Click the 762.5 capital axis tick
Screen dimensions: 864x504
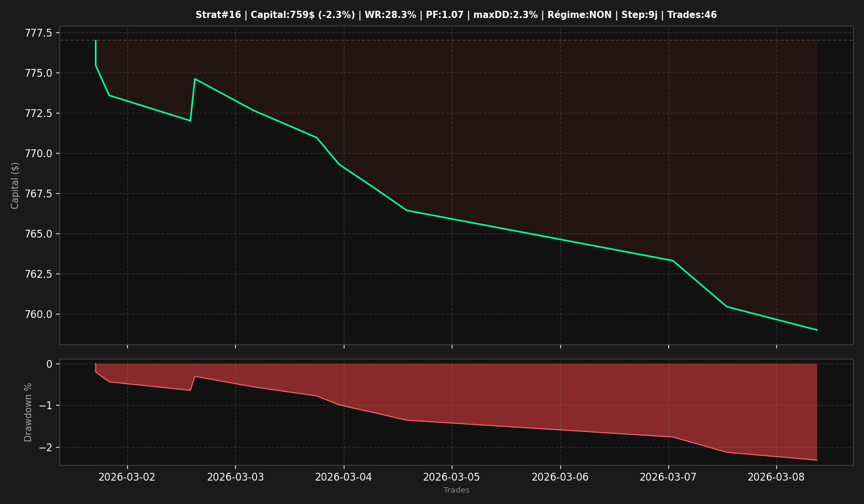tap(38, 274)
